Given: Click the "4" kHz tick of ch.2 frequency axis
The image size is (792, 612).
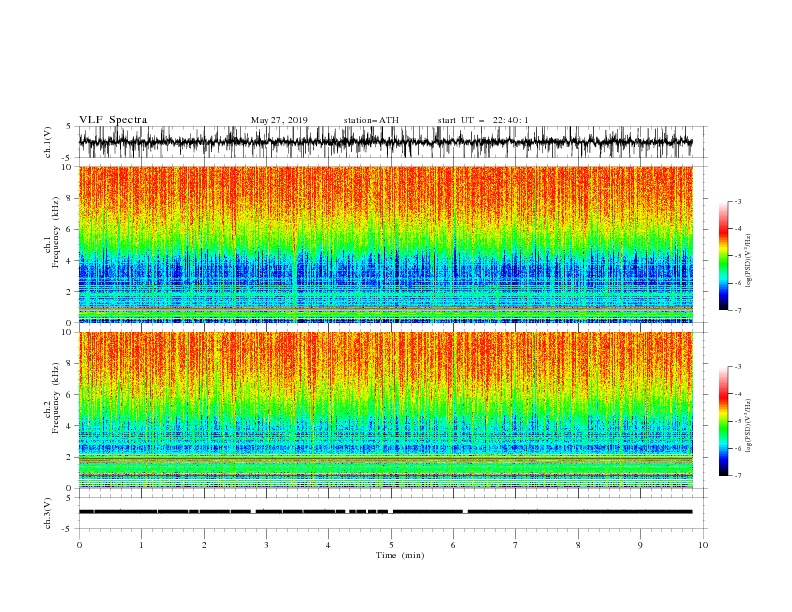Looking at the screenshot, I should (x=69, y=426).
